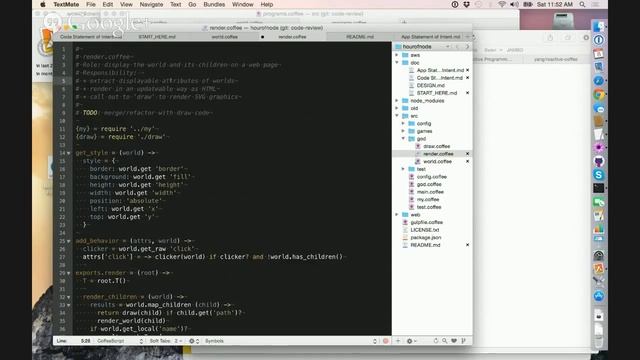
Task: Fold the get_style function at line 14
Action: click(69, 153)
